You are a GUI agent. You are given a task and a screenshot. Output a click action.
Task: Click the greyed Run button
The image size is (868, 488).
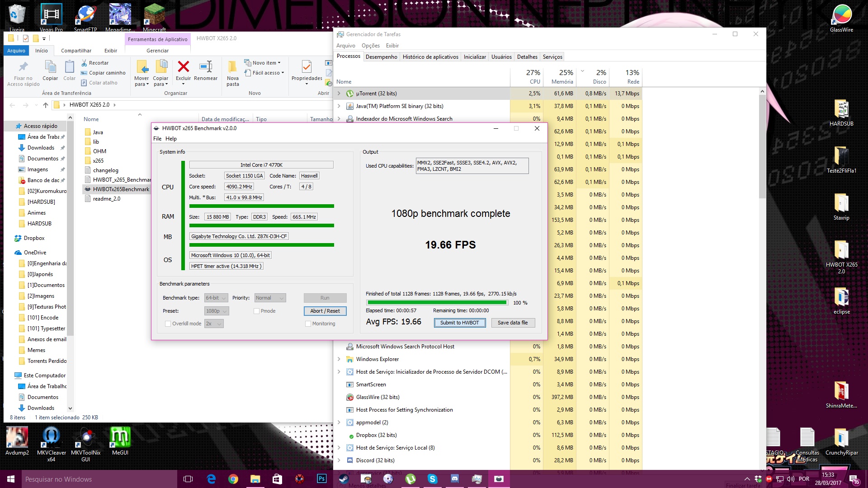[x=325, y=298]
